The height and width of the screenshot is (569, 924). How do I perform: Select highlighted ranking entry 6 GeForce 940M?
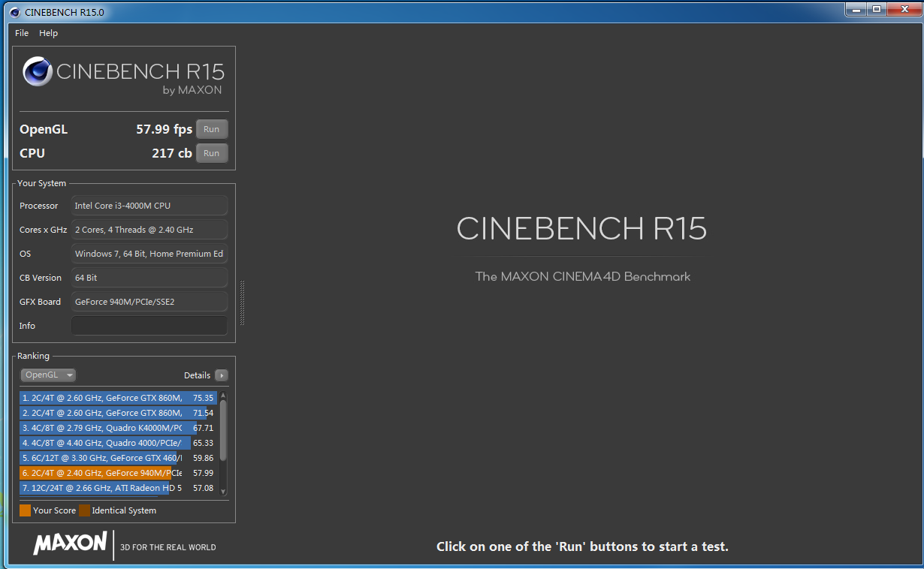pos(118,473)
